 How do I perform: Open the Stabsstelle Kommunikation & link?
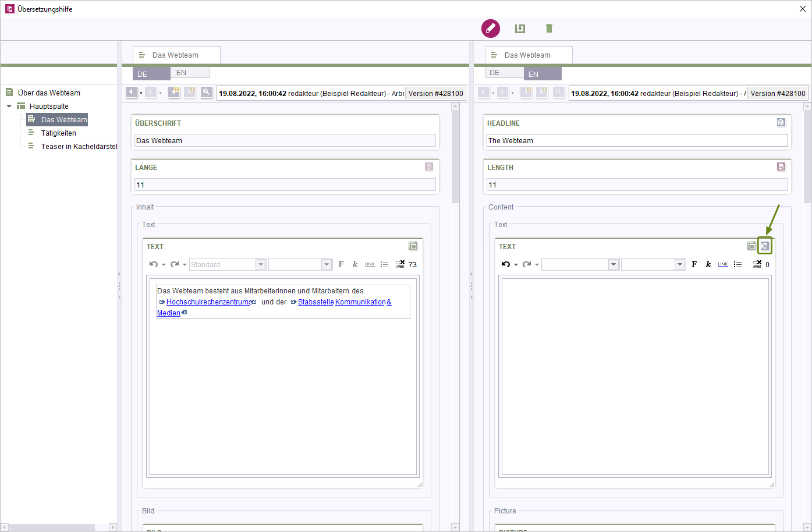[x=345, y=302]
